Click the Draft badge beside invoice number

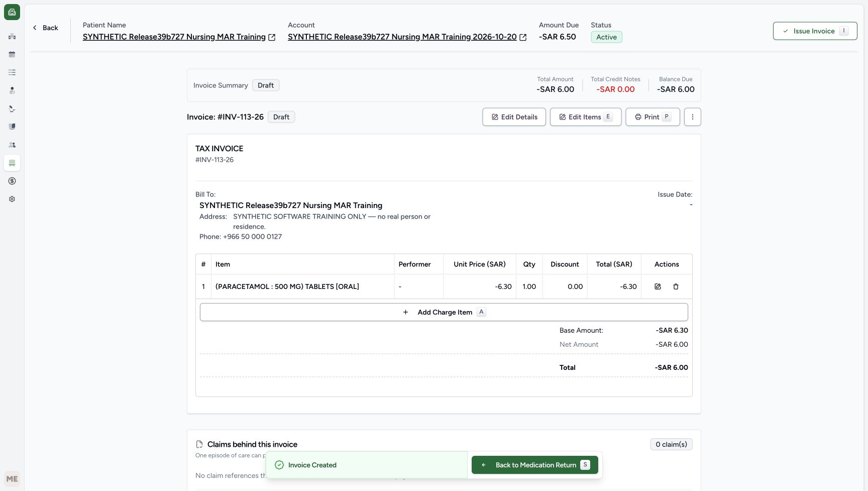click(x=281, y=117)
